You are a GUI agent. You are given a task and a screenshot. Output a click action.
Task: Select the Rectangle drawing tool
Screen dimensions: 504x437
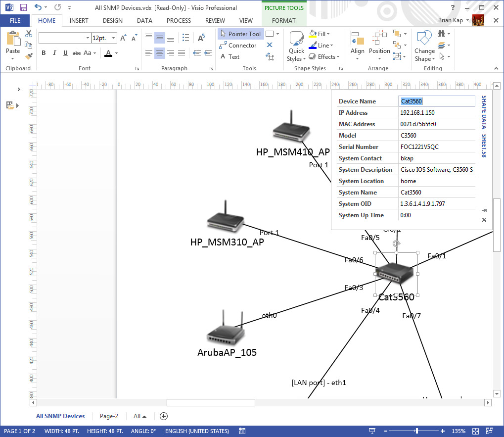coord(270,34)
